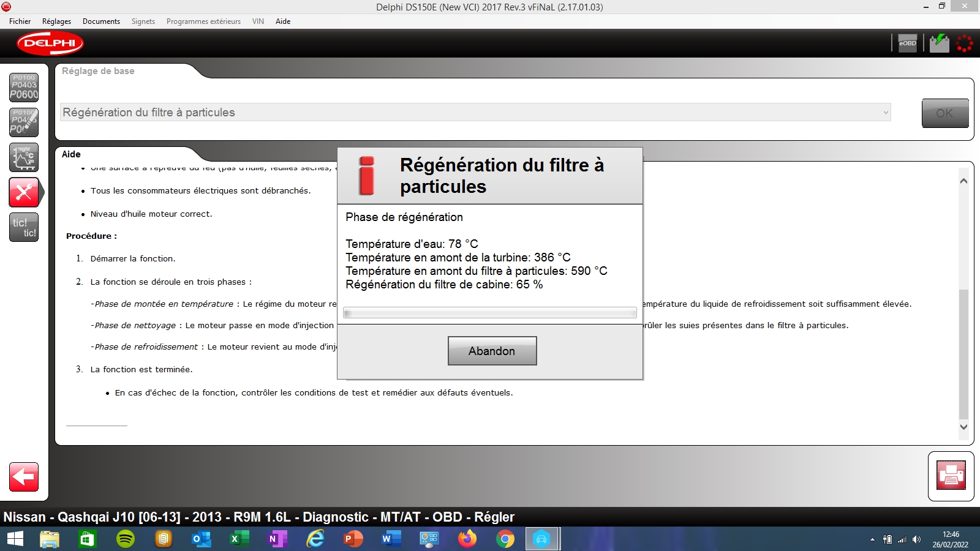Click the "En cas d'échec de la fonction" bullet
The height and width of the screenshot is (551, 980).
pyautogui.click(x=314, y=392)
